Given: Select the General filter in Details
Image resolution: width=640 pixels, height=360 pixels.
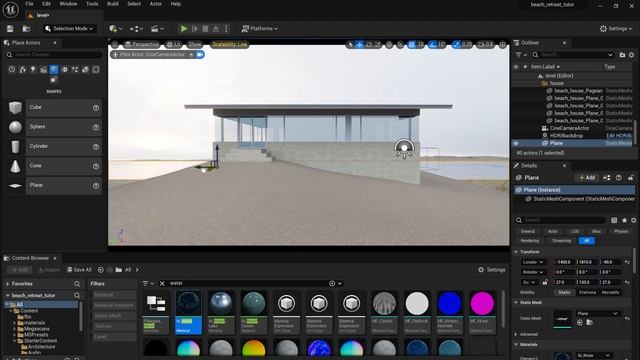Looking at the screenshot, I should click(x=527, y=231).
